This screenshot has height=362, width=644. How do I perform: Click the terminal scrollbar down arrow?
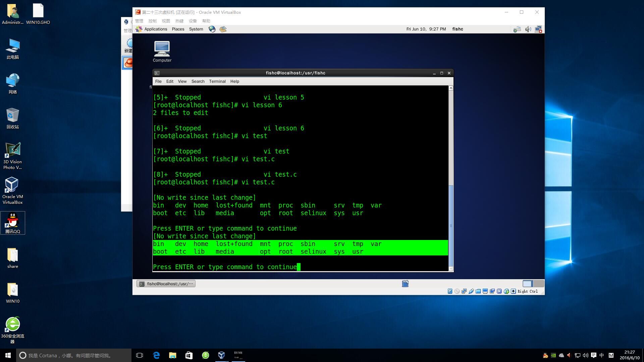(451, 269)
